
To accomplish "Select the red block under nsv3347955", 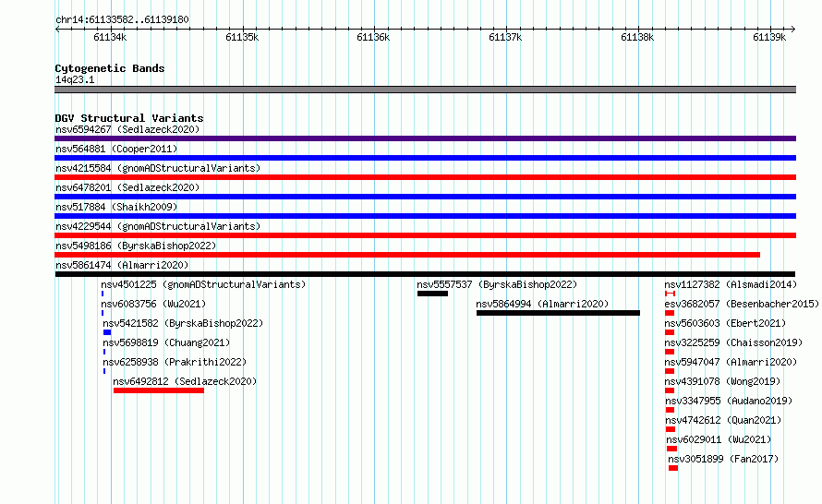I will 670,410.
